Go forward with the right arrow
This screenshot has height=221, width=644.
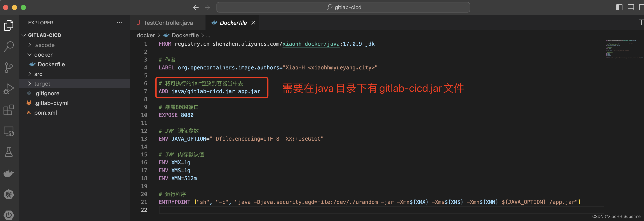tap(207, 7)
